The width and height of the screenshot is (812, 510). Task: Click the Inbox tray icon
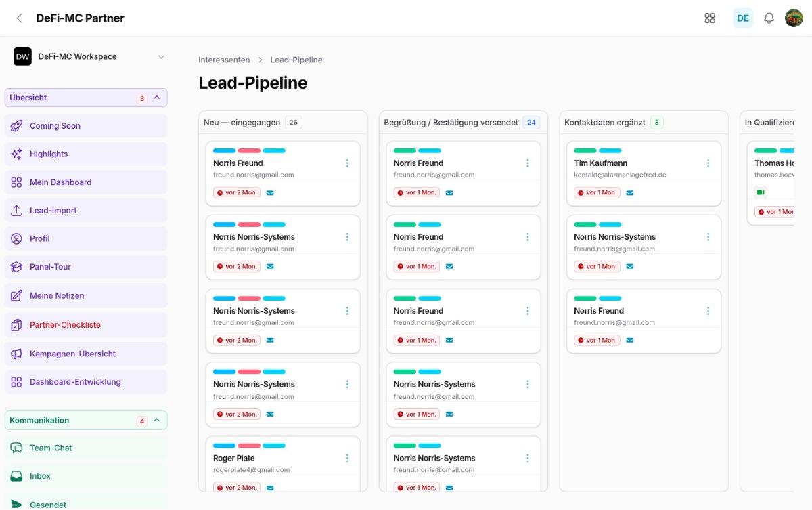pyautogui.click(x=16, y=476)
